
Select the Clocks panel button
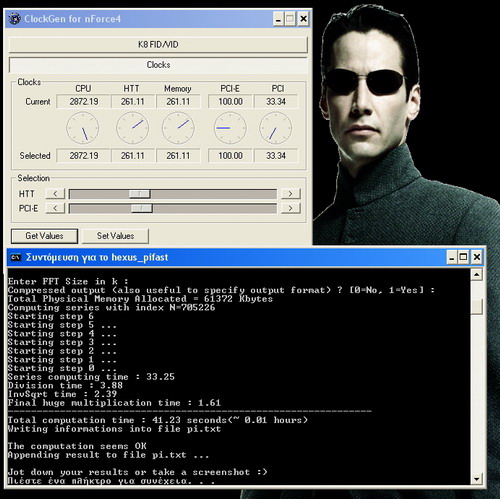(x=158, y=65)
